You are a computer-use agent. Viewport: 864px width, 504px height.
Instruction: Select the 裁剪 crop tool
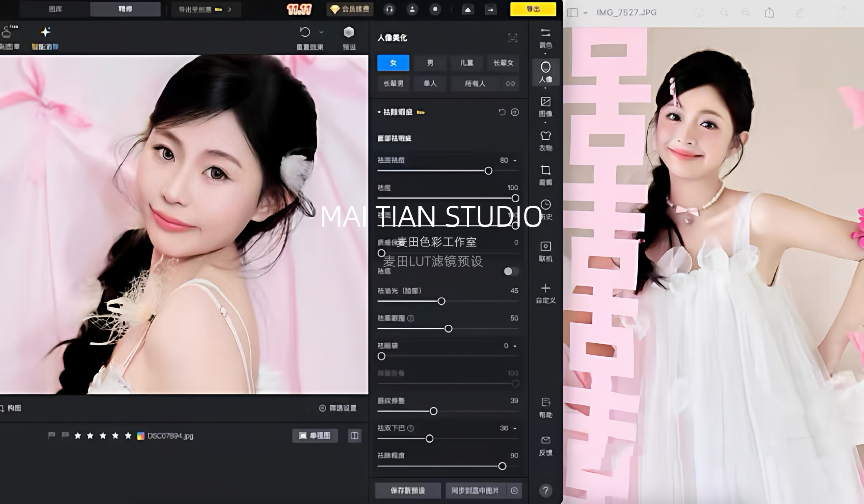(545, 175)
